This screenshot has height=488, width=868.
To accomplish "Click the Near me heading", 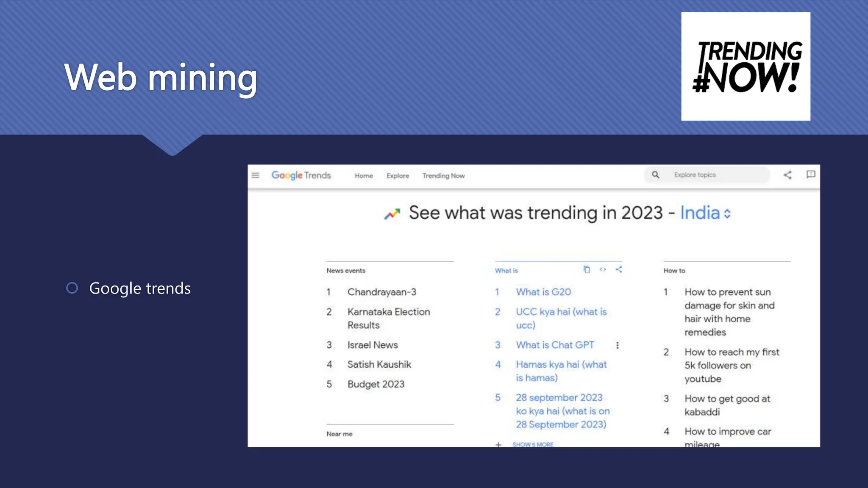I will click(x=339, y=434).
